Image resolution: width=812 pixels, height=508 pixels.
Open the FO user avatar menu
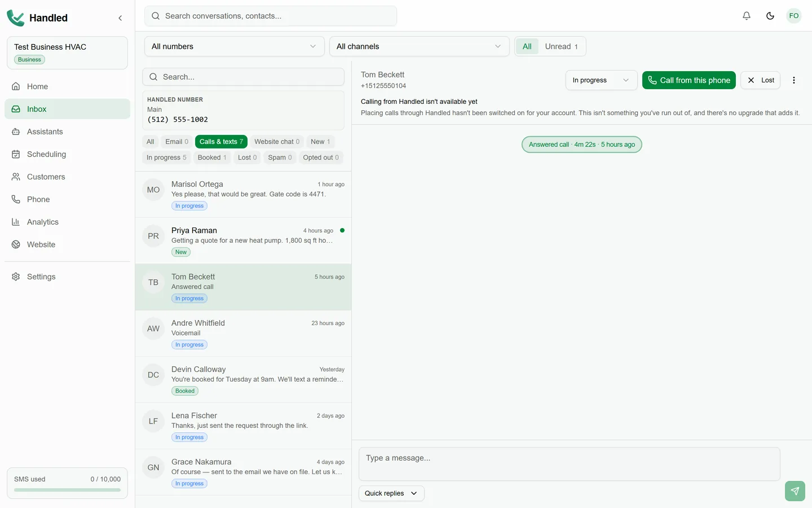794,16
